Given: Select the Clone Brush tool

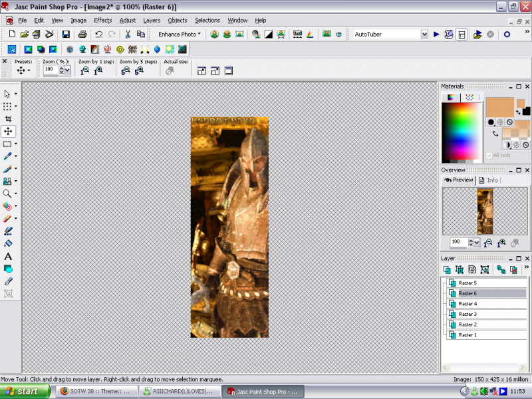Looking at the screenshot, I should click(x=7, y=181).
